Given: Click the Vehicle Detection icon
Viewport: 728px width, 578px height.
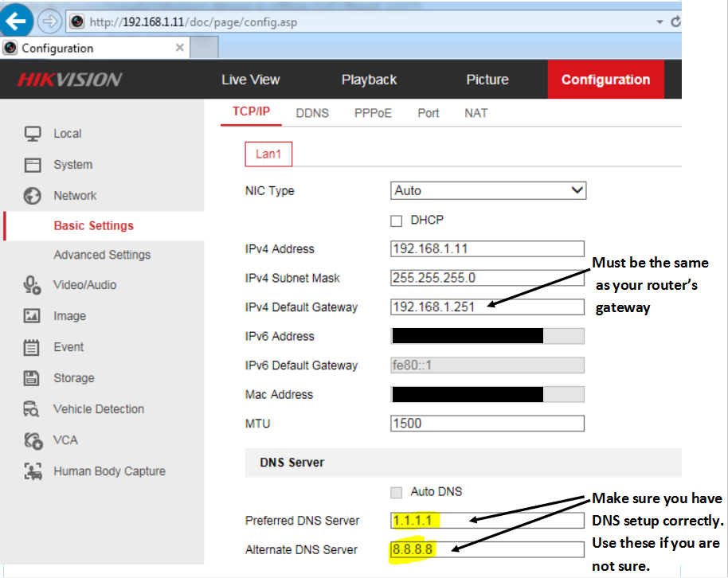Looking at the screenshot, I should pos(32,409).
